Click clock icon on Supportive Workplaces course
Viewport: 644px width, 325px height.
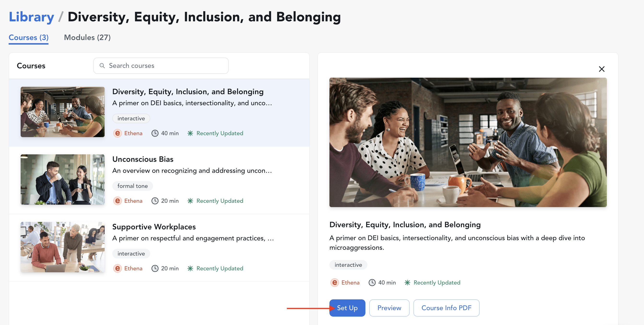pos(155,268)
